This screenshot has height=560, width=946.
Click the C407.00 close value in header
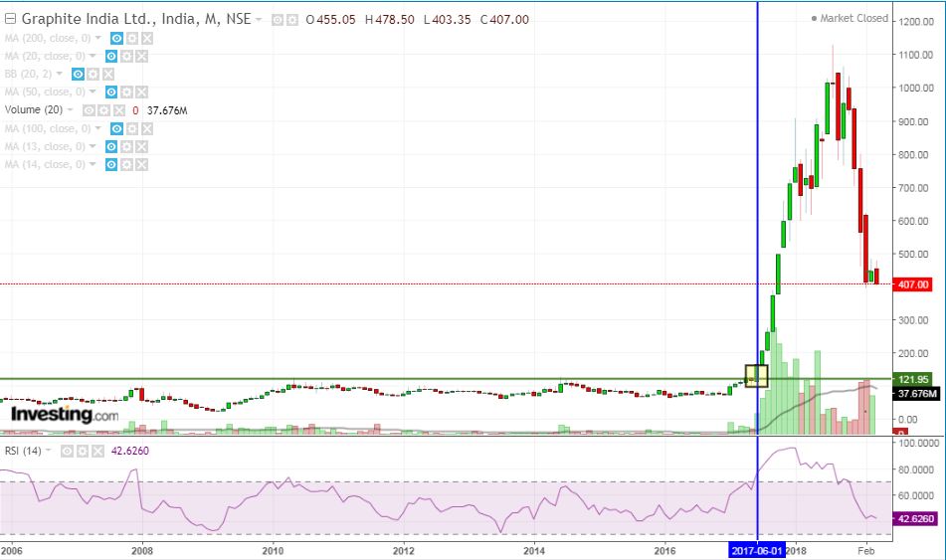505,20
